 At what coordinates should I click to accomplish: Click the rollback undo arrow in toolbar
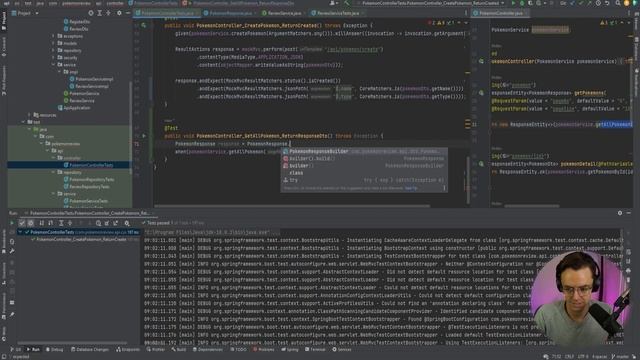click(607, 3)
